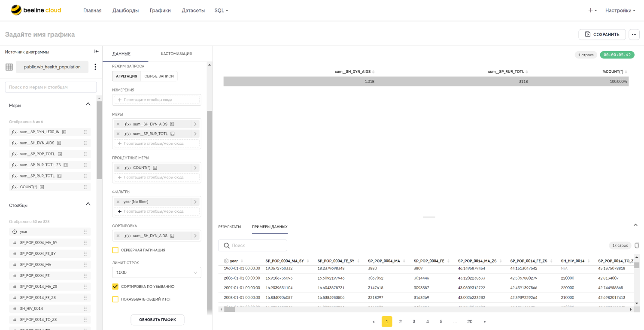Remove sum__SH_DYN_AIDS from Сортировка
Viewport: 644px width, 330px height.
tap(118, 236)
